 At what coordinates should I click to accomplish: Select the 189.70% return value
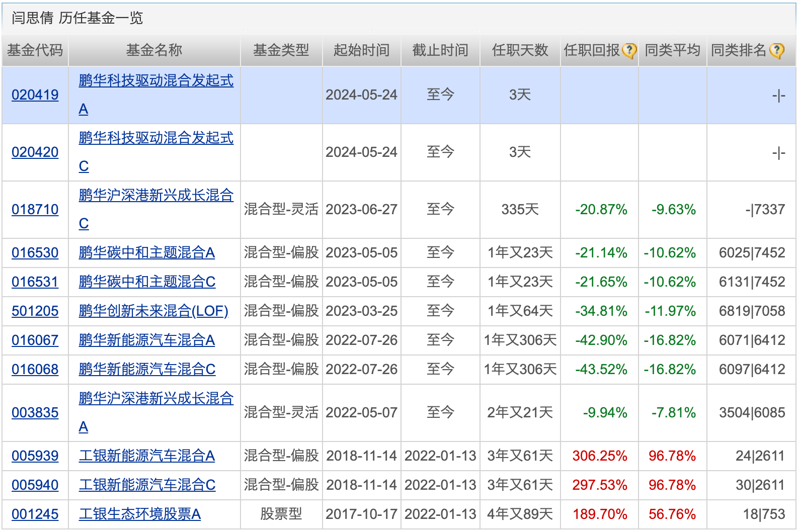(600, 514)
